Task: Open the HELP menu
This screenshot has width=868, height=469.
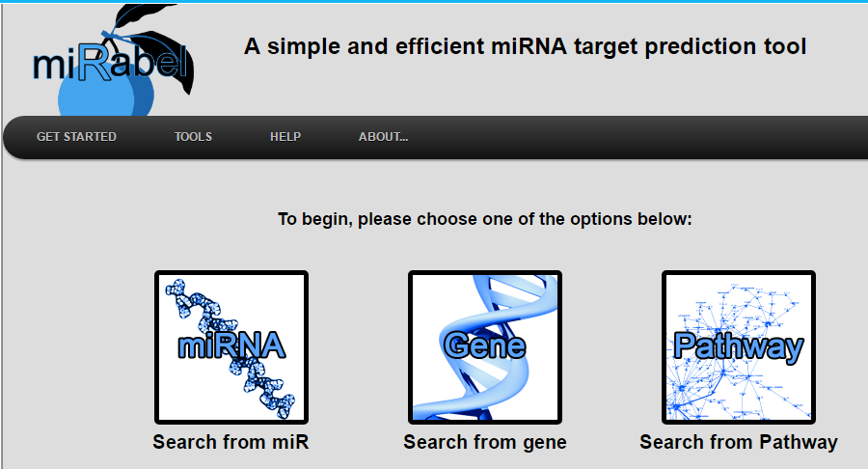Action: coord(285,137)
